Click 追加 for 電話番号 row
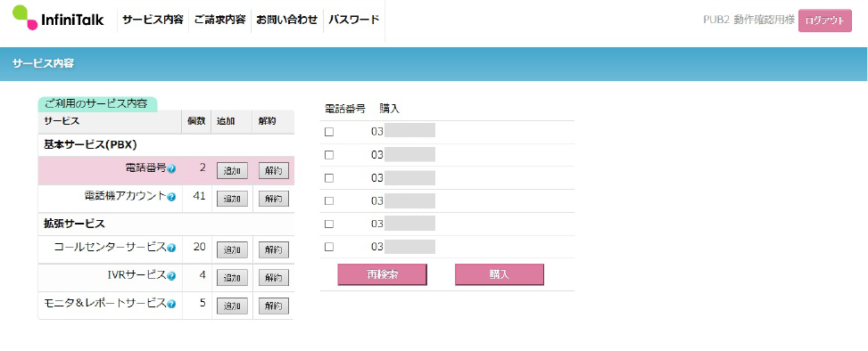Viewport: 868px width, 351px height. click(x=232, y=171)
